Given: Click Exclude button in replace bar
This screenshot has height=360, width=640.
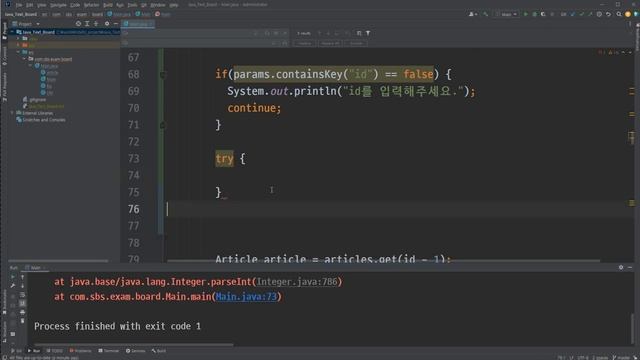Looking at the screenshot, I should coord(356,43).
